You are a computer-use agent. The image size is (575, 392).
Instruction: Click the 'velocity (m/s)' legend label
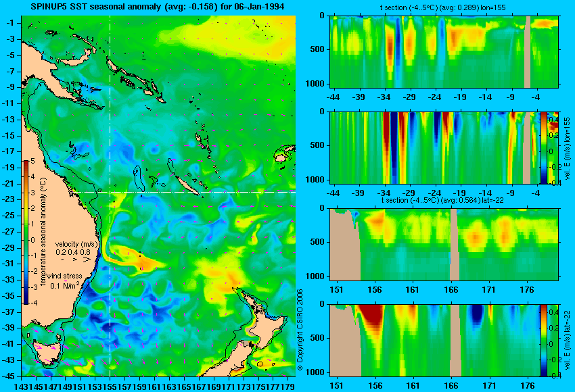tap(76, 244)
